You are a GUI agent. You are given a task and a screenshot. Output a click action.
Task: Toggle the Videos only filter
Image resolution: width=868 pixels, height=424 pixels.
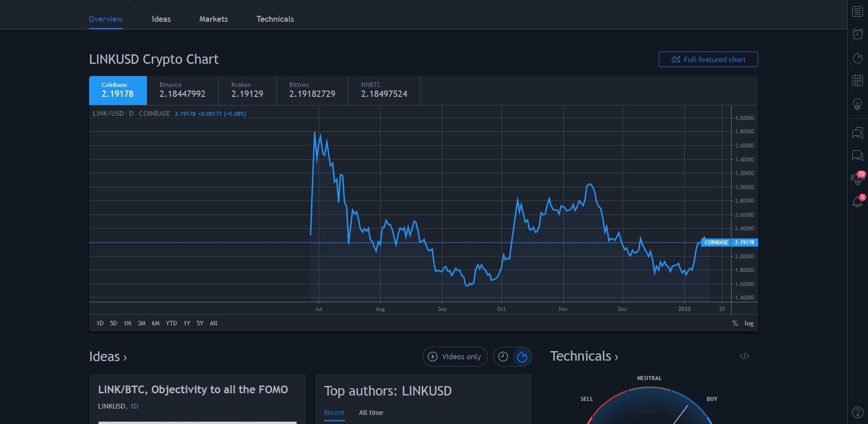click(455, 357)
